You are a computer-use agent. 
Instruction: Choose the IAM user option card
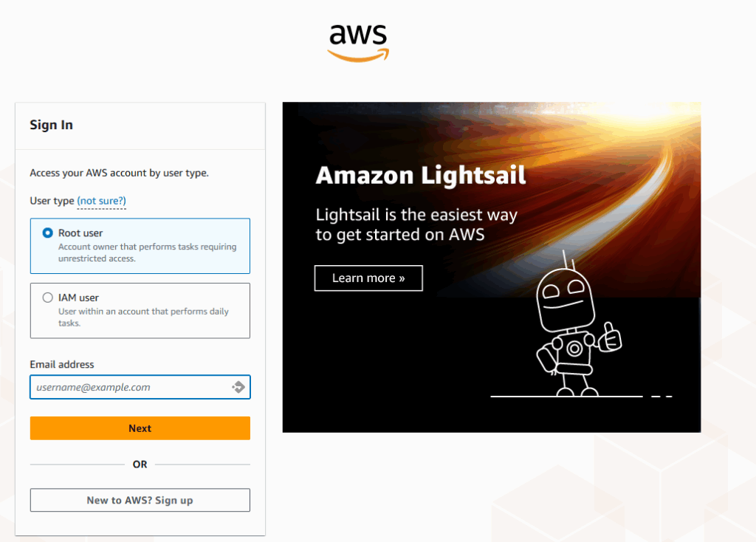point(140,311)
